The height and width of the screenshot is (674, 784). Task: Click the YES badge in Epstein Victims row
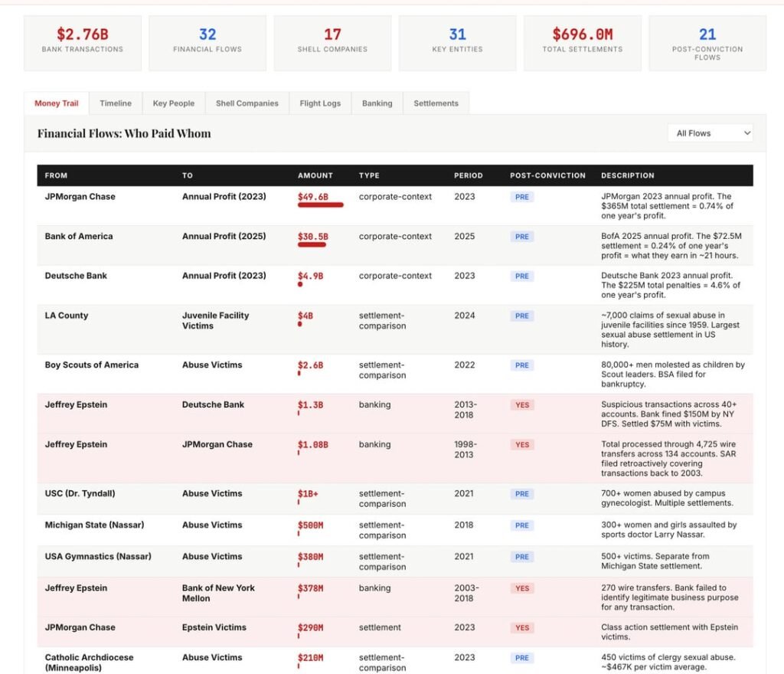(x=522, y=628)
